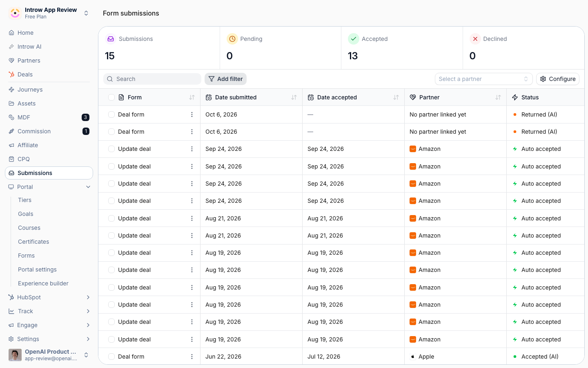
Task: Click the Introw logo icon
Action: (x=15, y=13)
